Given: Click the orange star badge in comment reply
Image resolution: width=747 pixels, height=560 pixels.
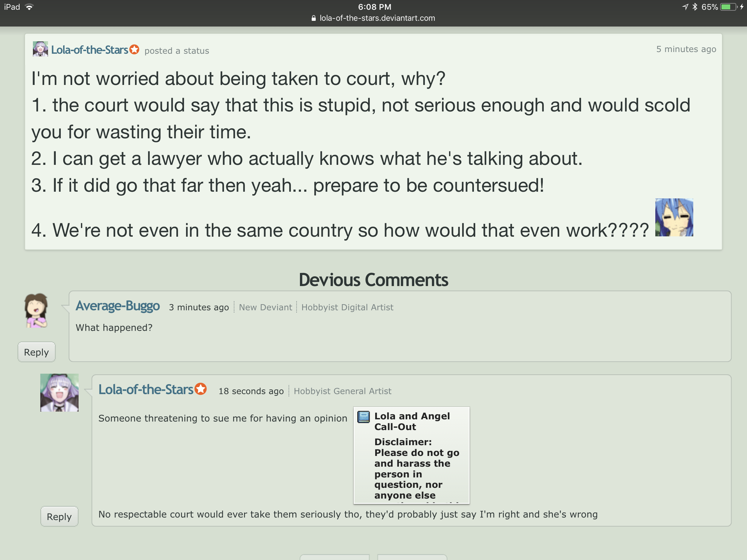Looking at the screenshot, I should pyautogui.click(x=201, y=389).
